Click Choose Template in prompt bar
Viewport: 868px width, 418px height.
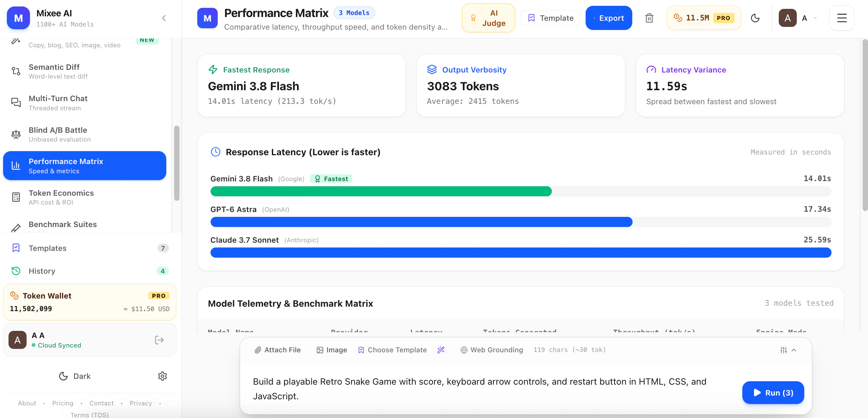tap(392, 350)
